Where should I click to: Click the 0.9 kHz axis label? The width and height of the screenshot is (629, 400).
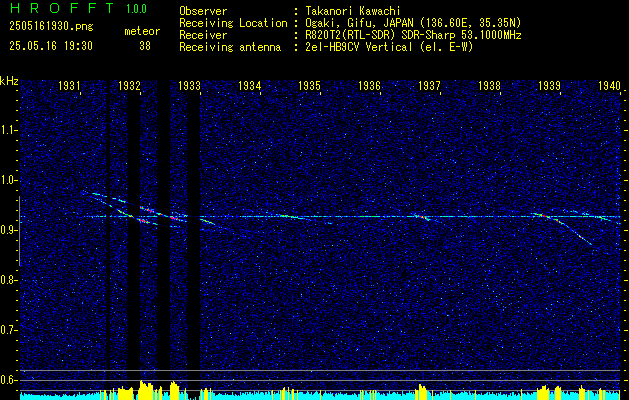coord(8,230)
